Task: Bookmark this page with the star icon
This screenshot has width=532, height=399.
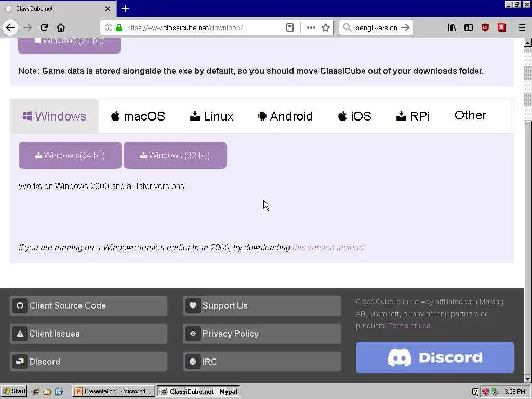Action: pos(326,28)
